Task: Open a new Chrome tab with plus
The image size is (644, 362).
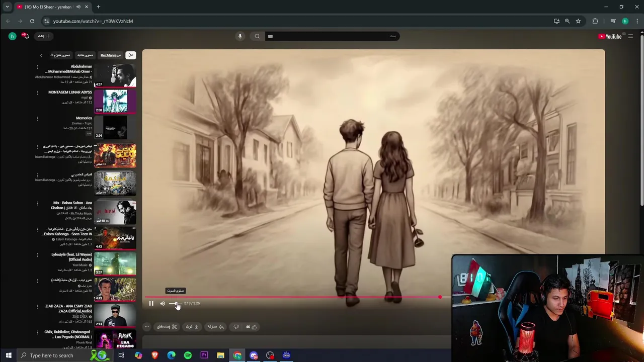Action: (99, 7)
